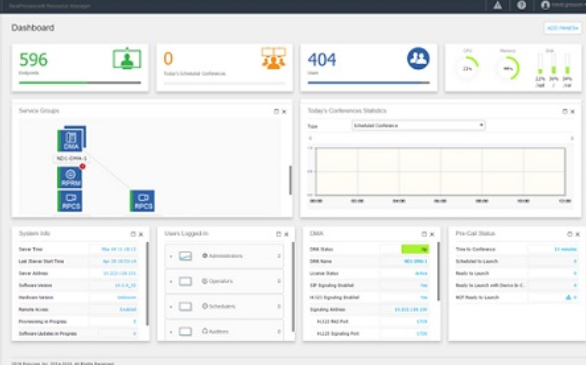Open the Type dropdown Scheduled Conference
The height and width of the screenshot is (365, 586).
pyautogui.click(x=419, y=126)
